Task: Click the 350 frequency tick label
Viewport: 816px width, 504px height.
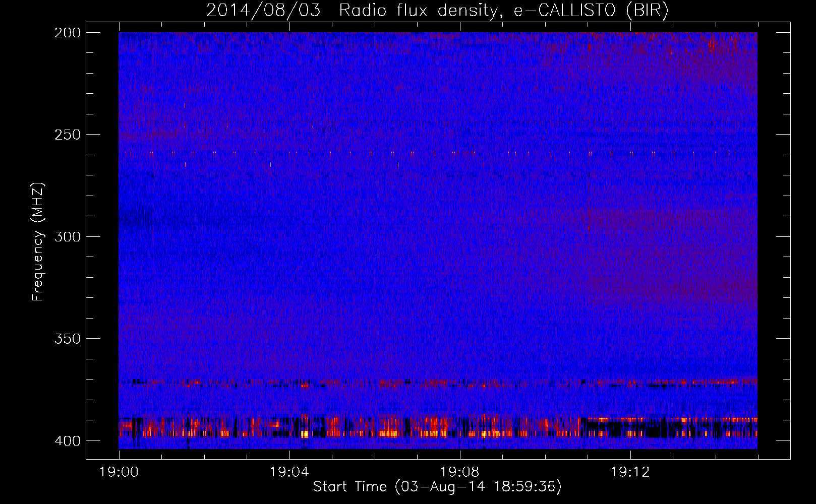Action: point(68,339)
